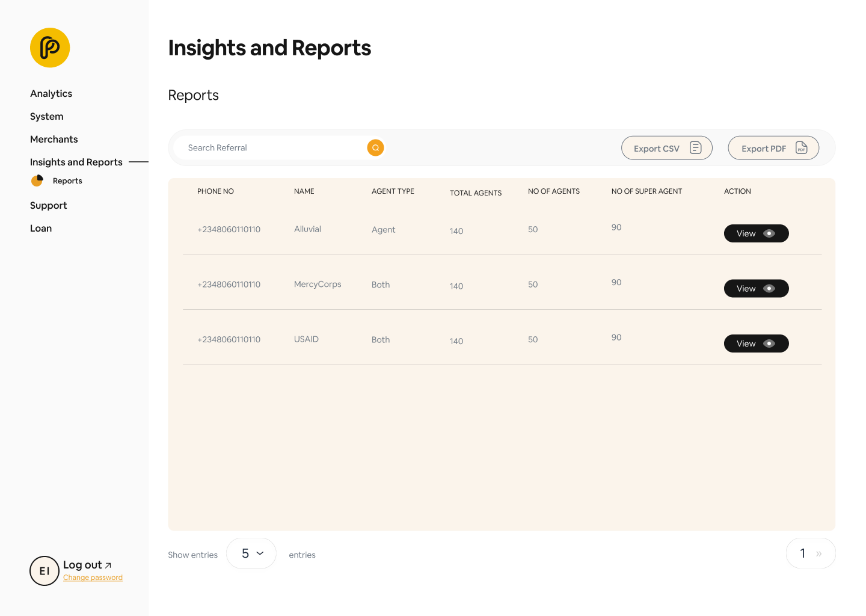866x616 pixels.
Task: Open the Reports sub-item
Action: point(67,180)
